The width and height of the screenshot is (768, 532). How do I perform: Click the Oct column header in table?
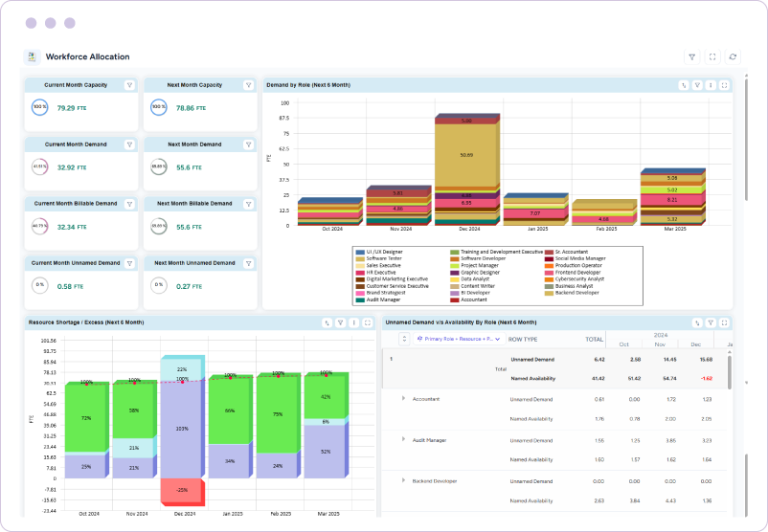click(x=624, y=344)
